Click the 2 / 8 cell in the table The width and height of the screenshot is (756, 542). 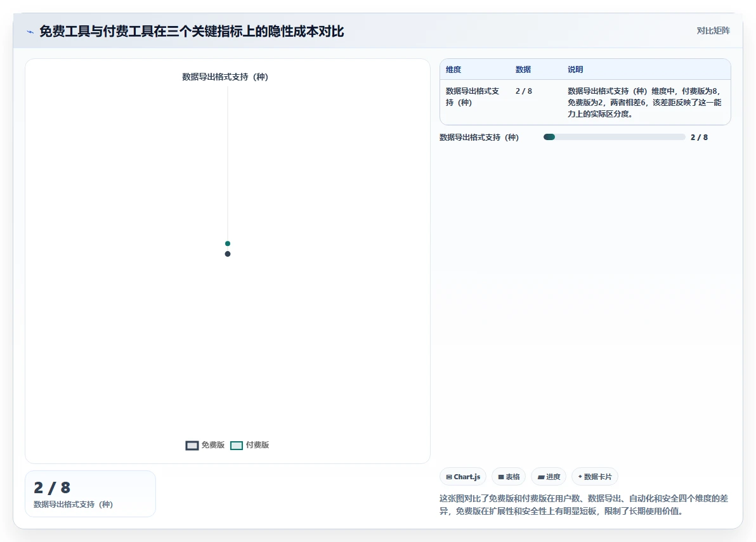coord(524,91)
